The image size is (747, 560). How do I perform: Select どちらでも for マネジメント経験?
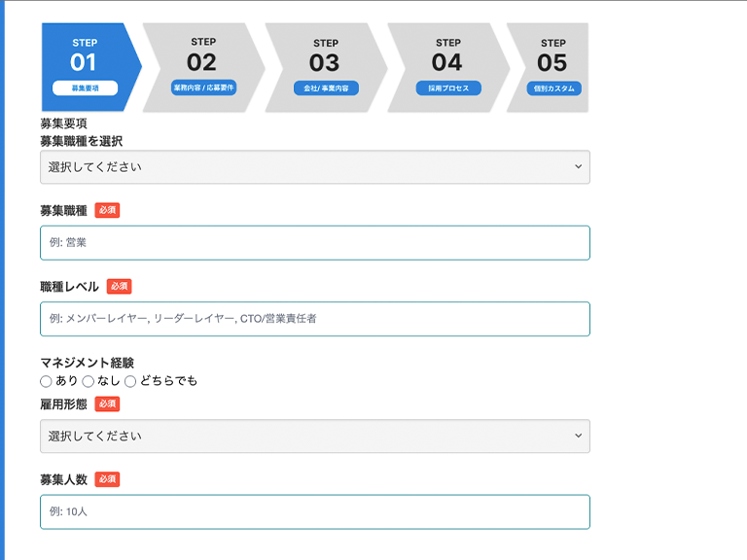click(130, 381)
